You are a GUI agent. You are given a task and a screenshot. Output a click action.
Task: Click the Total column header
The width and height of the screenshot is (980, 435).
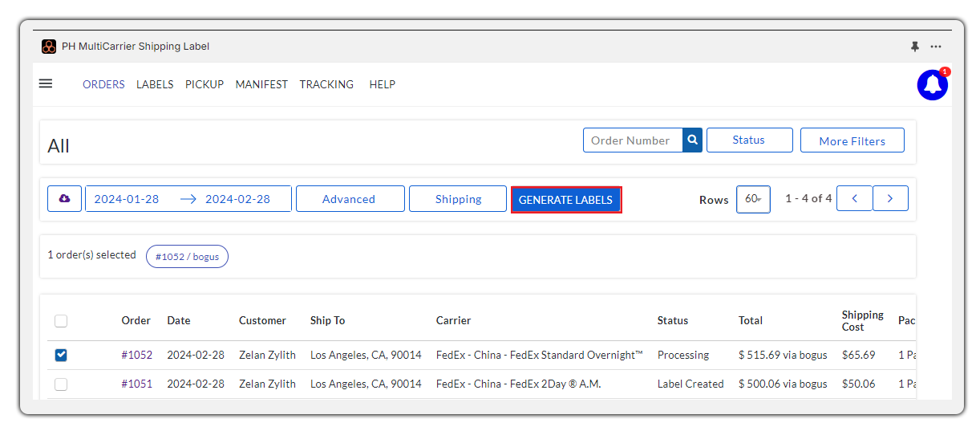[x=751, y=320]
